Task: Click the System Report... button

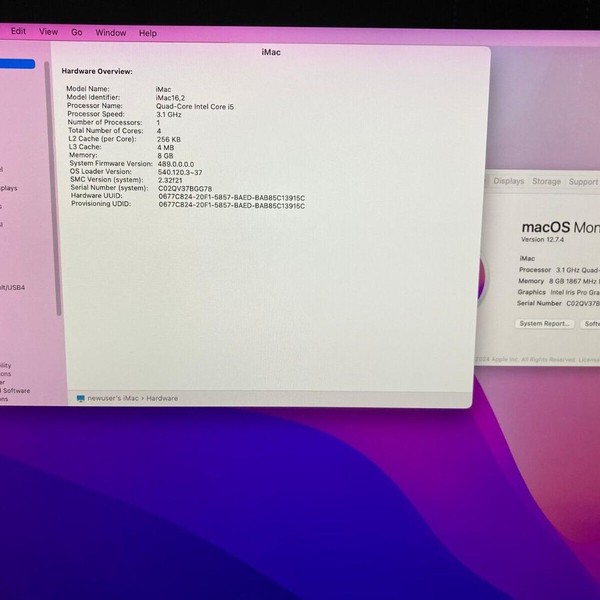Action: coord(545,323)
